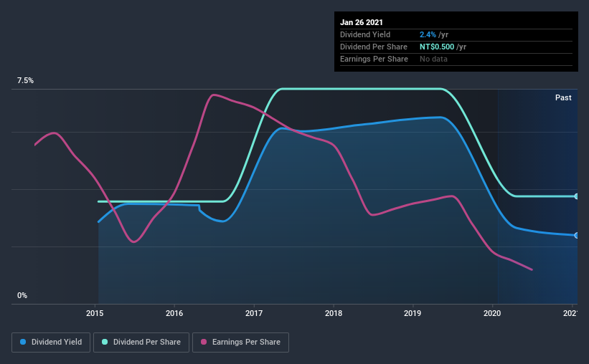589x364 pixels.
Task: Click the 2020 x-axis label
Action: point(492,313)
